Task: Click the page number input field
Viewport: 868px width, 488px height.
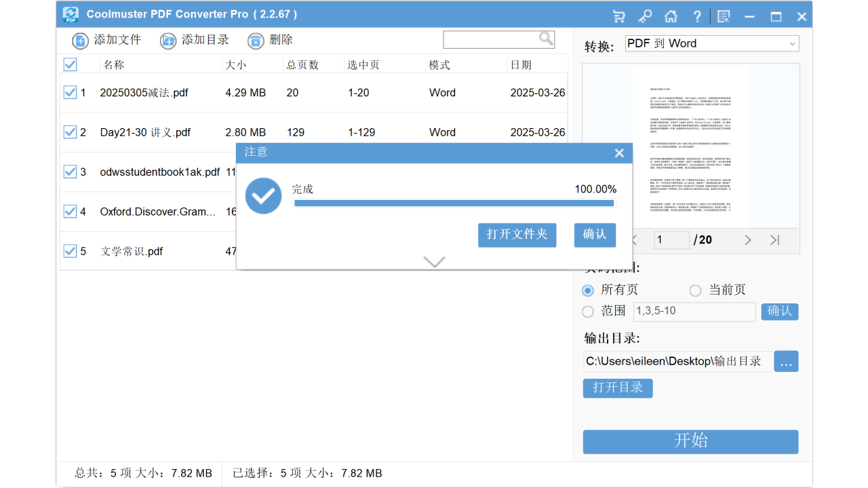Action: click(x=671, y=240)
